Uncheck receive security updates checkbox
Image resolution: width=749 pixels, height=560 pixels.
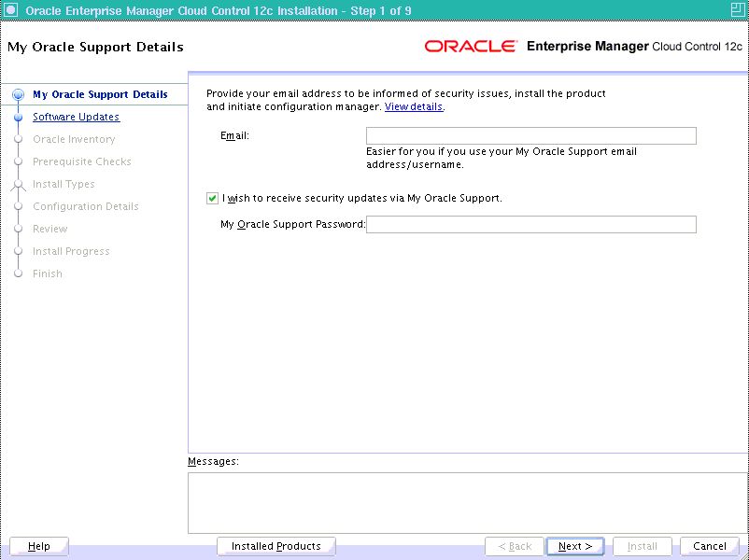[x=213, y=198]
